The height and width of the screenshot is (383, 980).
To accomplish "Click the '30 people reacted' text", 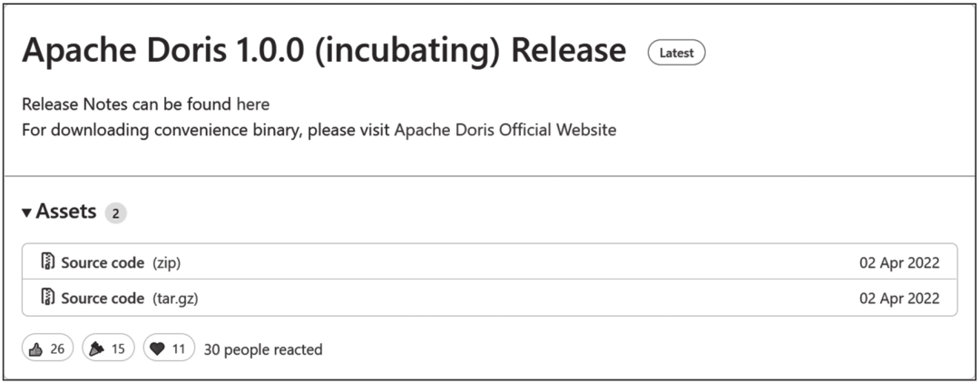I will (x=263, y=349).
